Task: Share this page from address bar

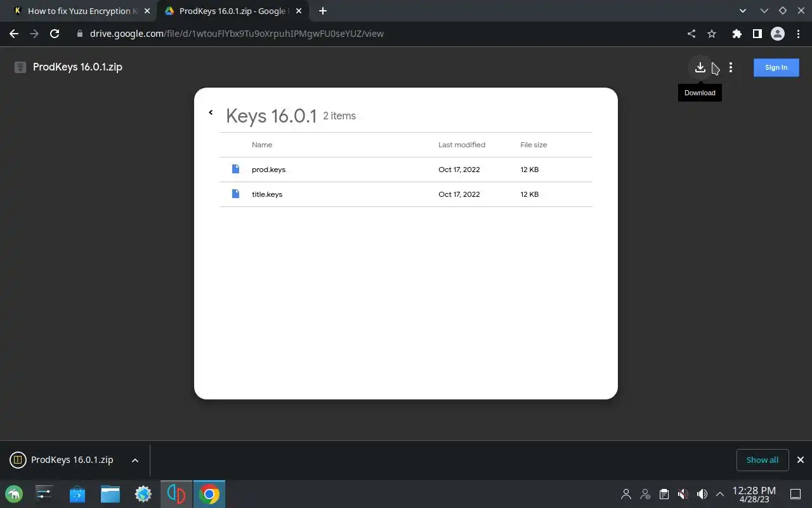Action: 691,34
